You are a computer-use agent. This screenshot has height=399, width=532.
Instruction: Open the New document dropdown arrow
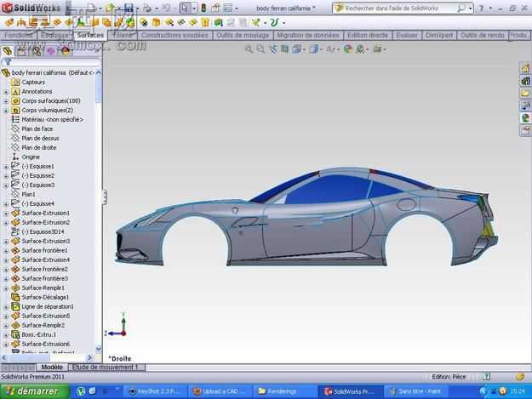point(100,9)
